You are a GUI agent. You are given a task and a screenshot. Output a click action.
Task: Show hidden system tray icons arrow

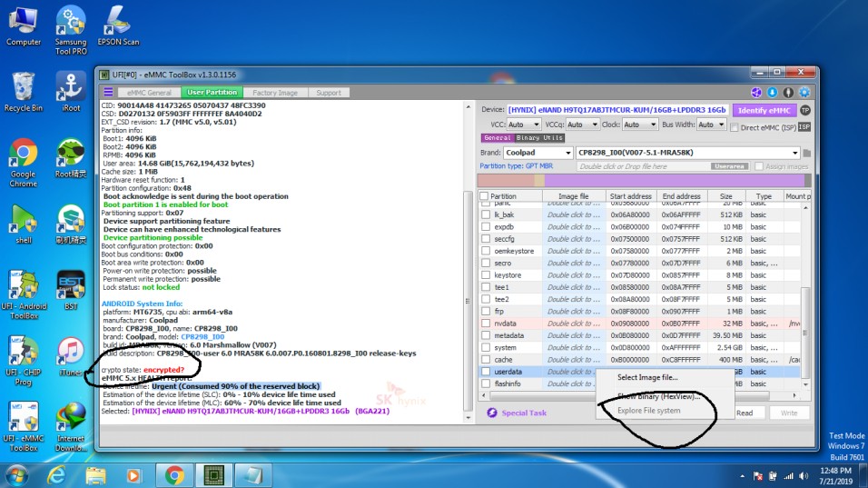tap(743, 476)
